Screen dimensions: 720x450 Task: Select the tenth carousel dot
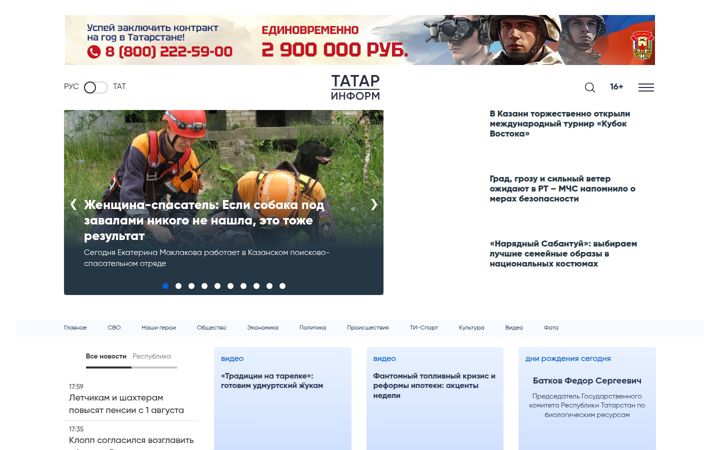pyautogui.click(x=282, y=286)
